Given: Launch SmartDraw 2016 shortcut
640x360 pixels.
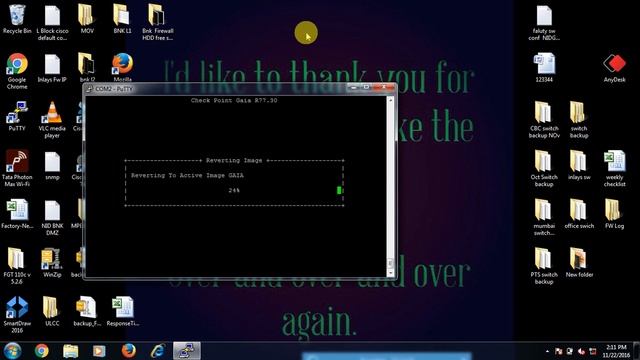Looking at the screenshot, I should coord(17,315).
